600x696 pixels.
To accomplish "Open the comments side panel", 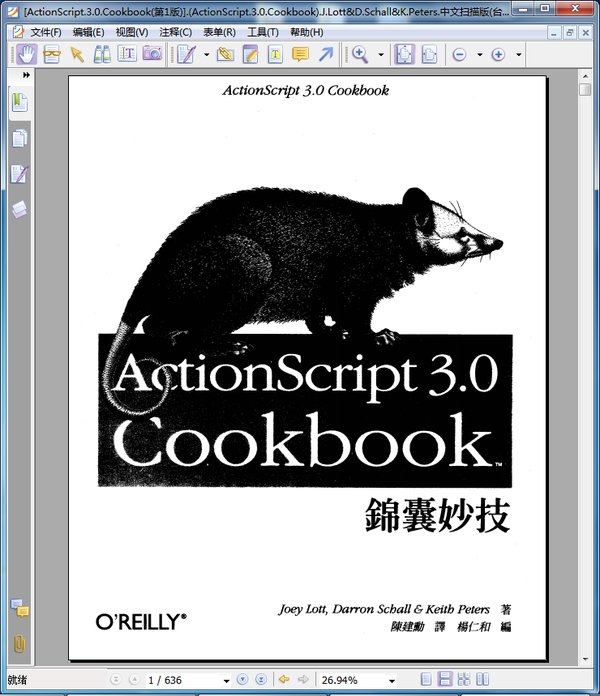I will point(20,608).
